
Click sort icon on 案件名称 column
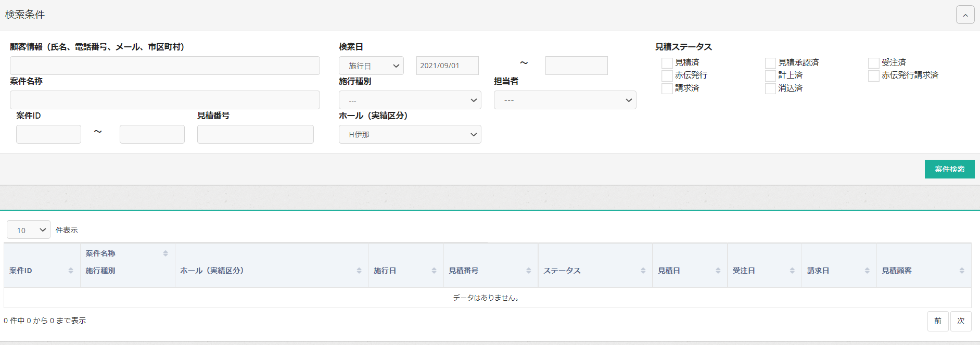coord(166,253)
